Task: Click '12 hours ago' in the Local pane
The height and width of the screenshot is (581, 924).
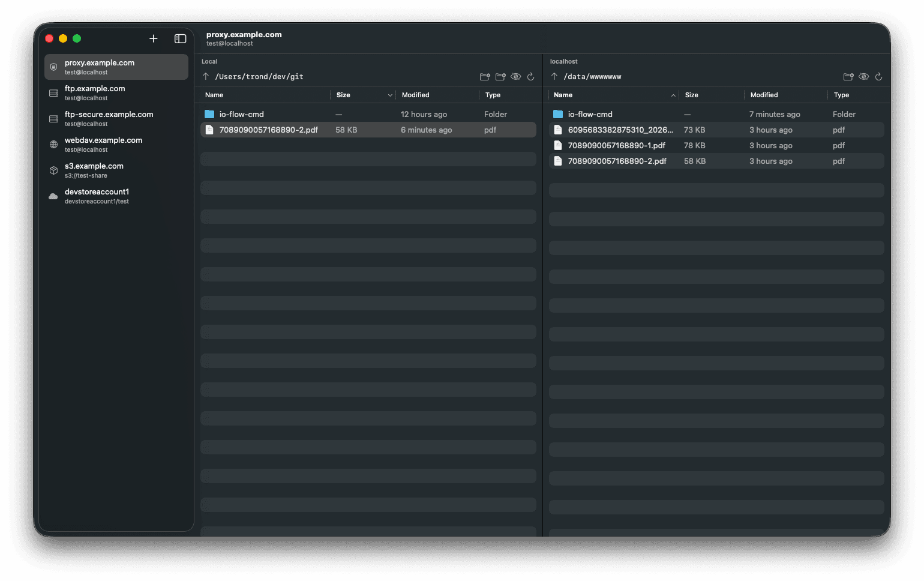Action: [x=424, y=114]
